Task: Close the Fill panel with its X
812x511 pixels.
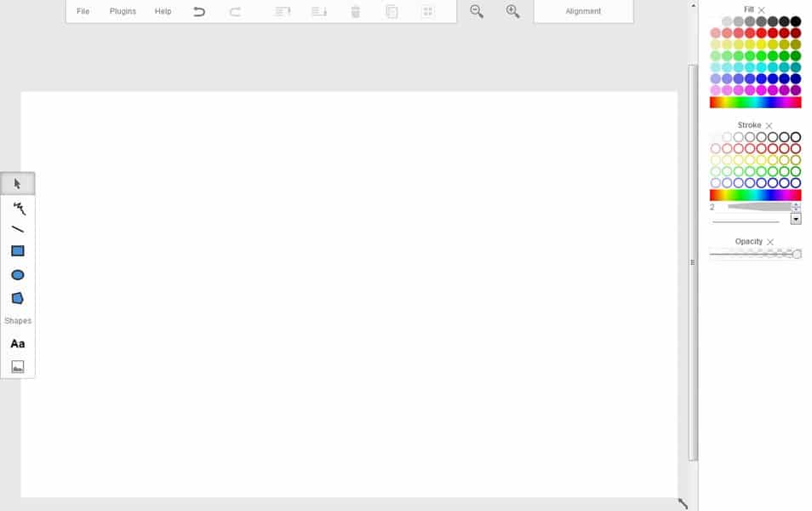Action: 762,9
